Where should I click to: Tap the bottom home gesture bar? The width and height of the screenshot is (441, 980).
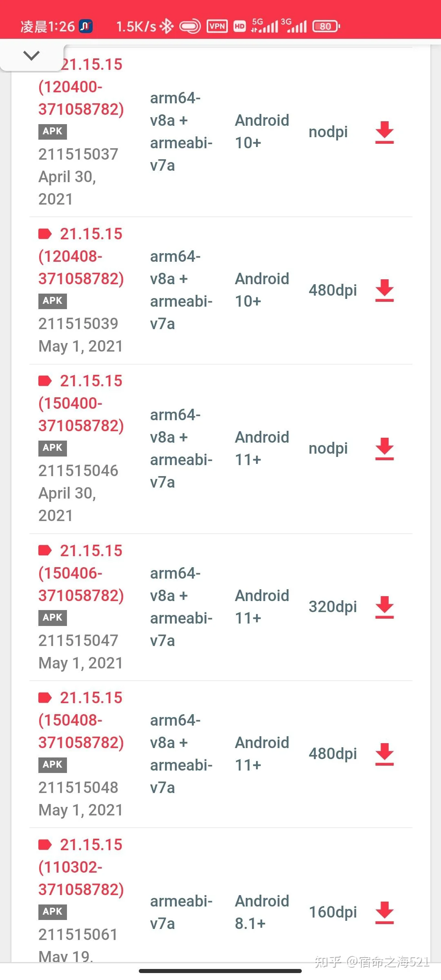click(220, 971)
